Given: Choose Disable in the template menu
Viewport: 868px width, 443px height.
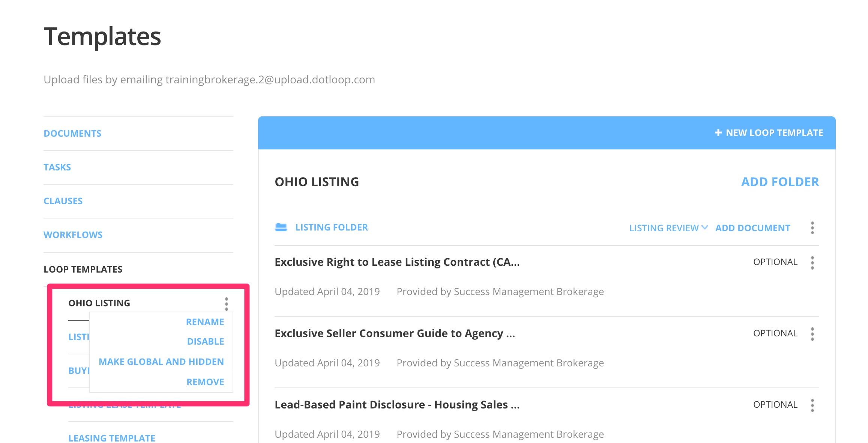Looking at the screenshot, I should point(206,341).
